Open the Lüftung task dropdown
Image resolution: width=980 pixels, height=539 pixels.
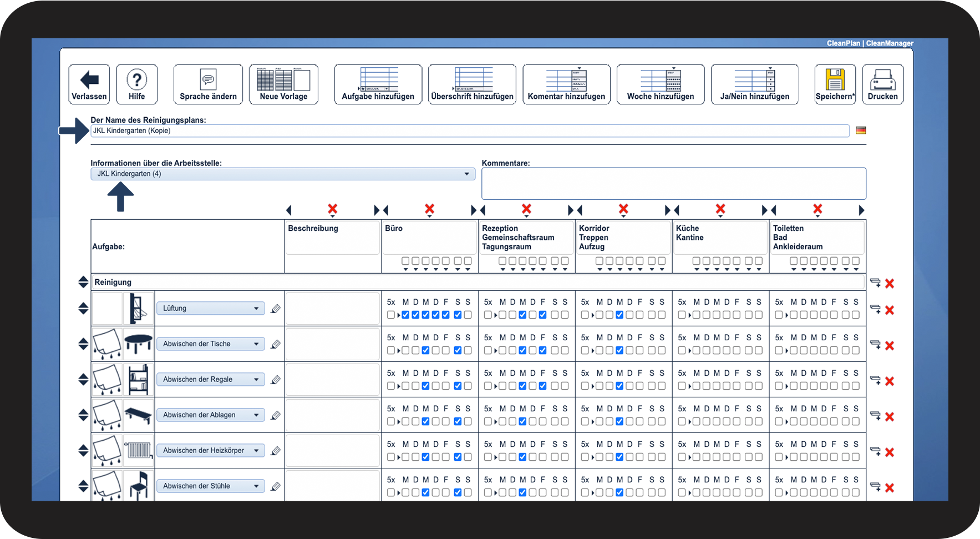coord(210,308)
